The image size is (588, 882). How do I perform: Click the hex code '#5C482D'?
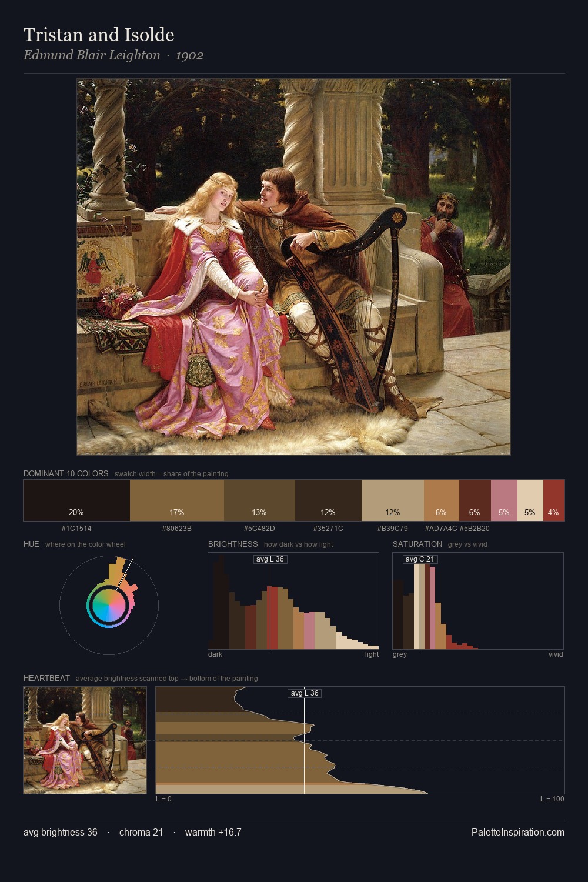259,529
